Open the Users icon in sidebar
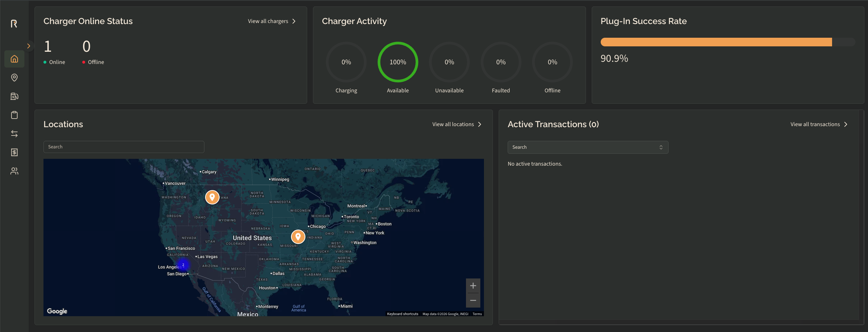 point(14,171)
